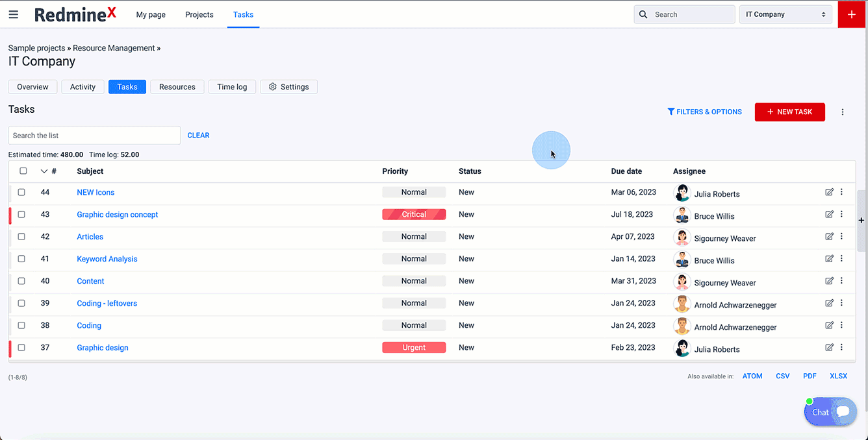Viewport: 868px width, 440px height.
Task: Open Resource Management breadcrumb link
Action: click(114, 48)
